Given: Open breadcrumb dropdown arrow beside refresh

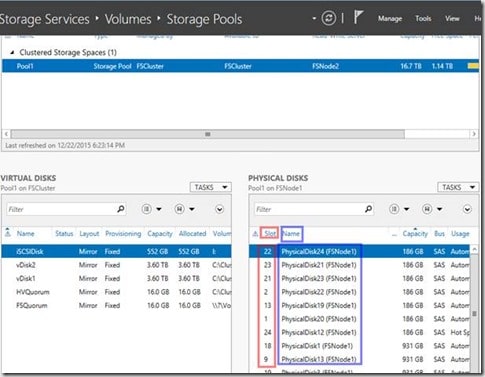Looking at the screenshot, I should [x=314, y=18].
